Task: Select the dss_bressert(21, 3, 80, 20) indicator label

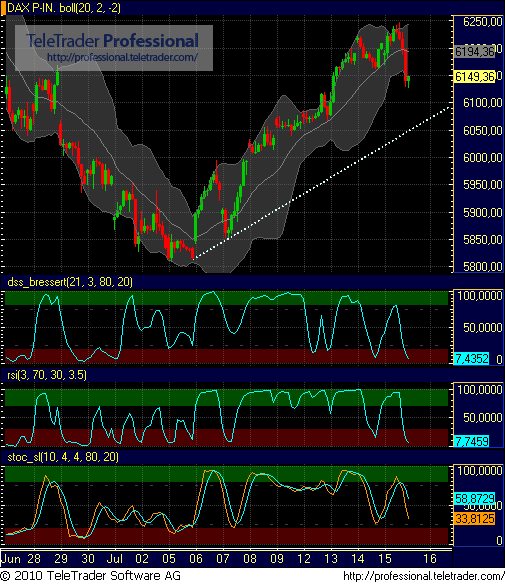Action: (x=70, y=282)
